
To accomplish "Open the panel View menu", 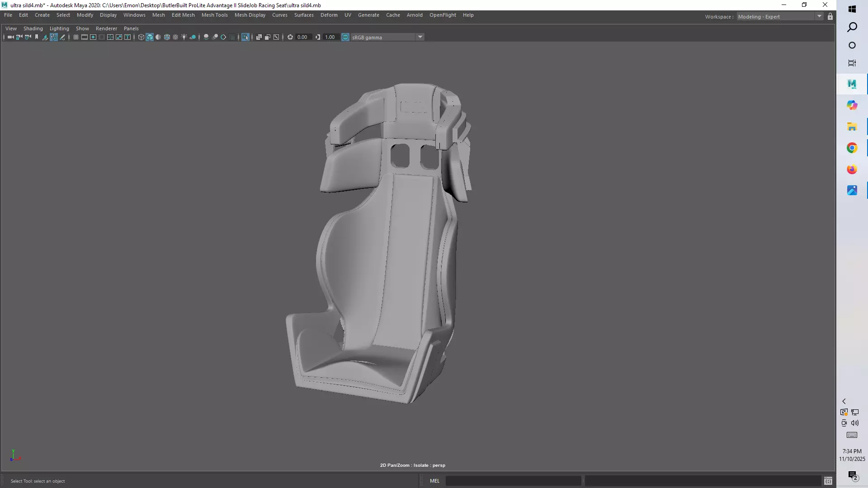I will [11, 28].
